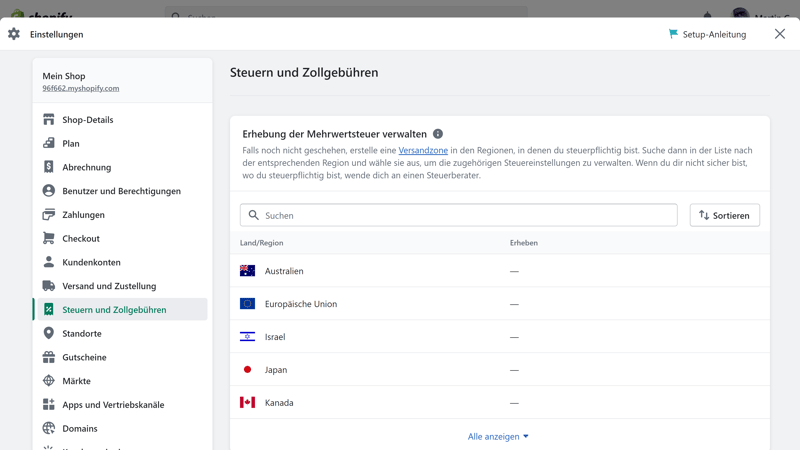Open Apps und Vertriebskanäle section
This screenshot has height=450, width=800.
click(x=113, y=405)
